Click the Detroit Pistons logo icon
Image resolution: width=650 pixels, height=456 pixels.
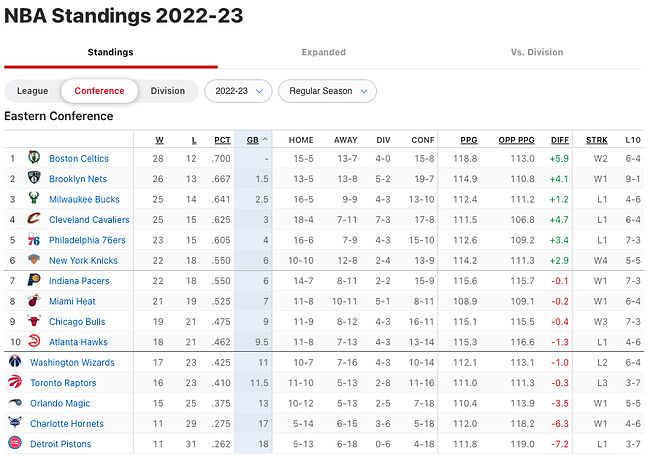15,443
